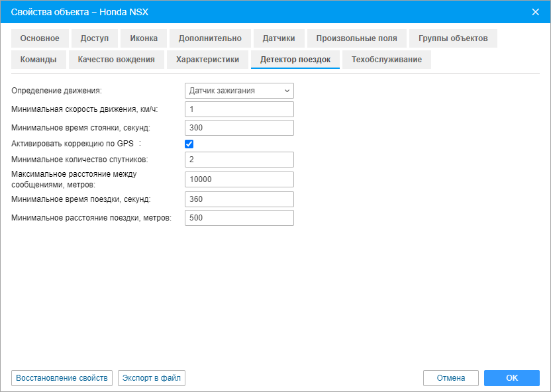Switch to Произвольные поля tab
This screenshot has width=551, height=392.
pyautogui.click(x=357, y=38)
